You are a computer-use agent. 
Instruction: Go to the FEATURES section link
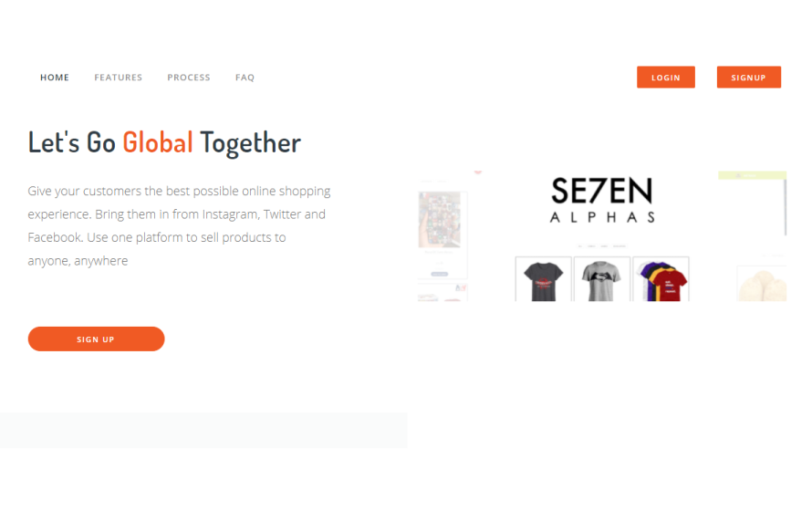coord(118,78)
